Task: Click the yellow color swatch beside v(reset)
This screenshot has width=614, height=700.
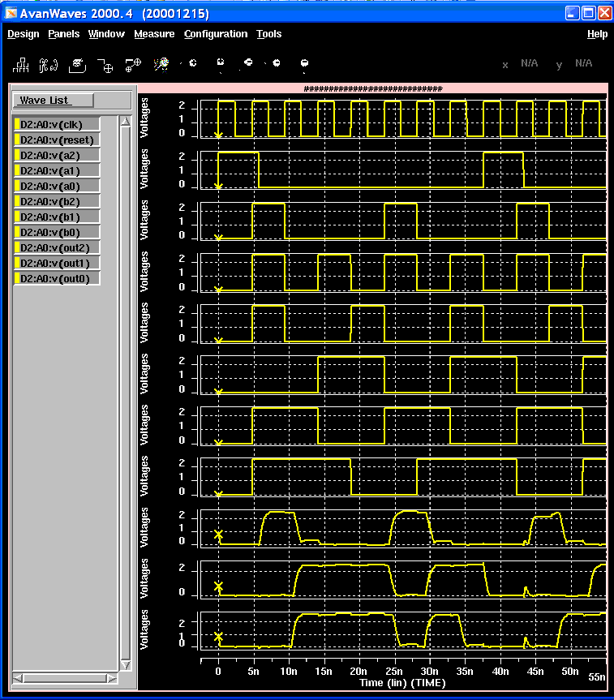Action: tap(17, 140)
